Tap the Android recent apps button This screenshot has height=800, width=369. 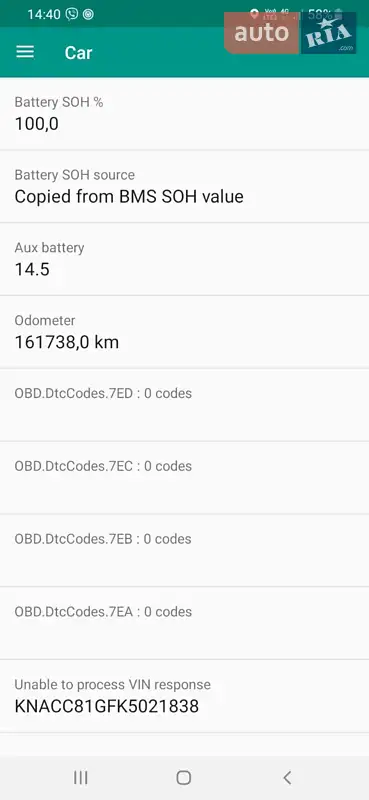pyautogui.click(x=81, y=778)
